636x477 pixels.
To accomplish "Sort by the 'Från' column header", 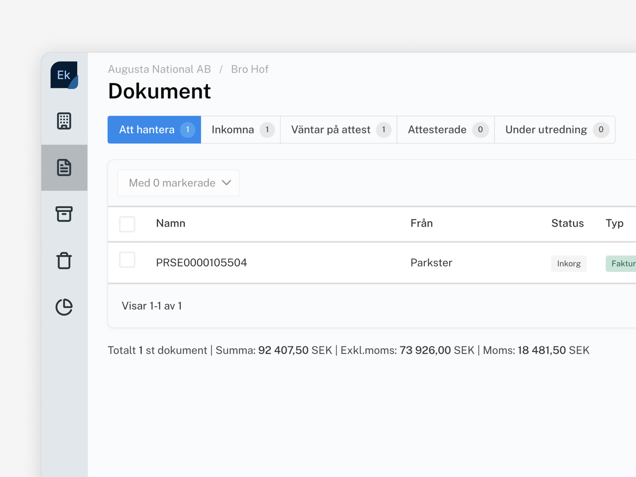I will click(421, 223).
